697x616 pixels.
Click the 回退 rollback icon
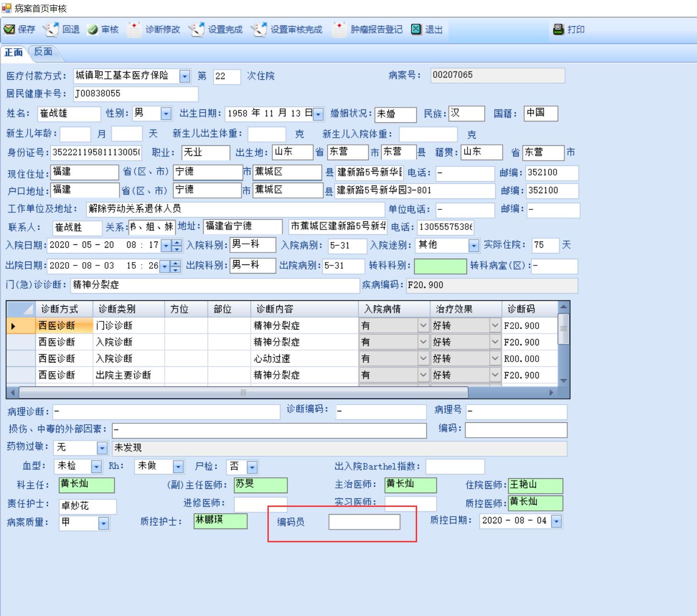click(x=51, y=30)
